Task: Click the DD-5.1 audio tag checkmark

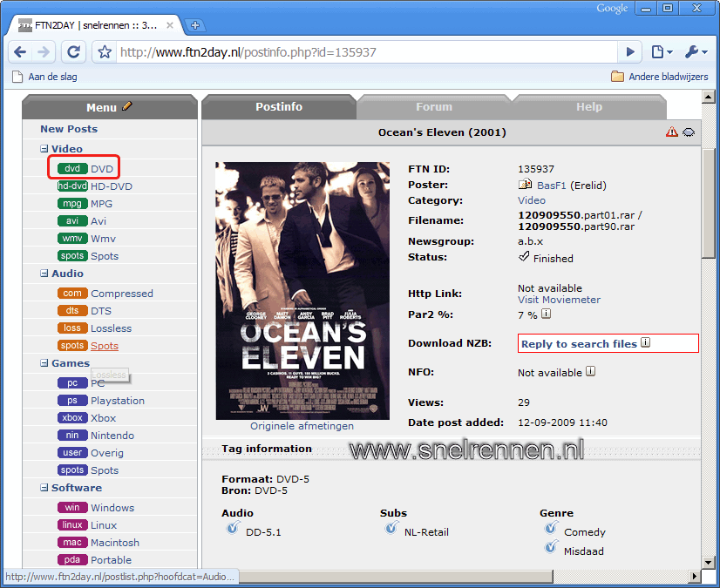Action: [x=233, y=528]
